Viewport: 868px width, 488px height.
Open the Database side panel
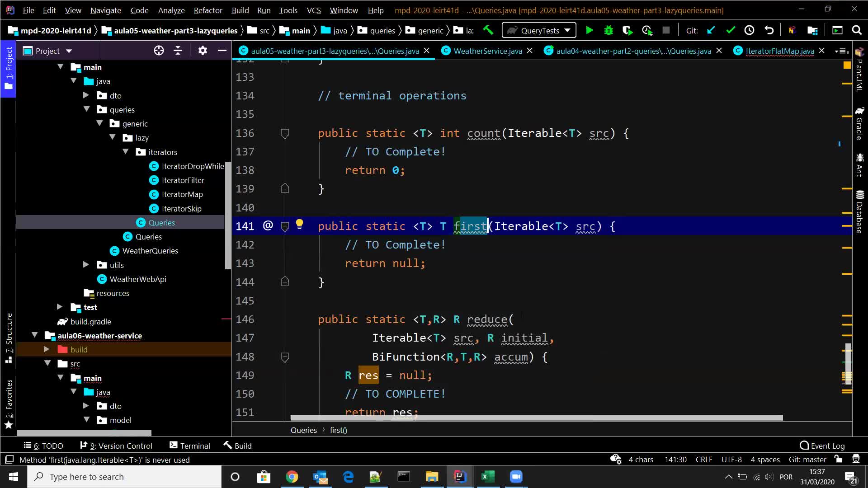(x=859, y=211)
